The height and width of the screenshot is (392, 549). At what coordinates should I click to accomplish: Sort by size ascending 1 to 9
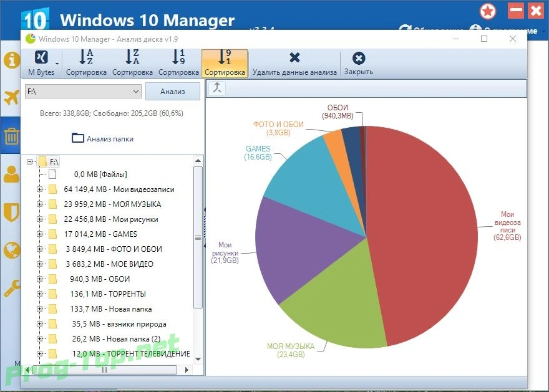[178, 64]
